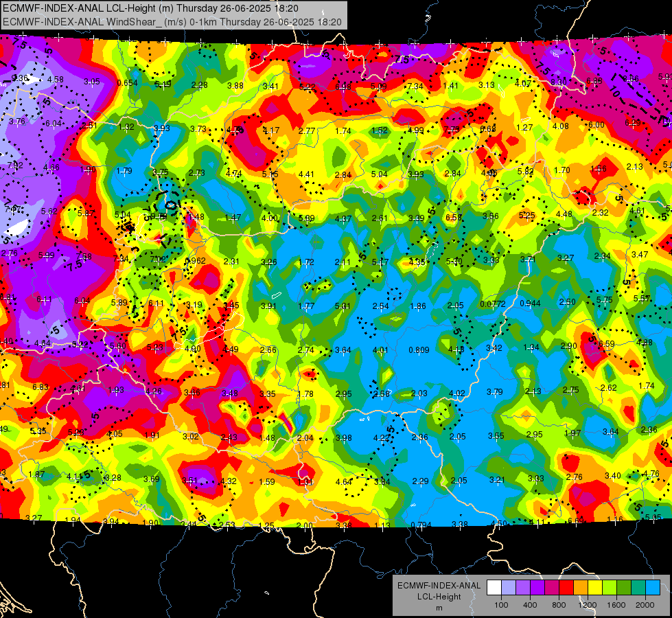Click the wind shear value 1.41
Screen dimensions: 672x618
tap(450, 85)
